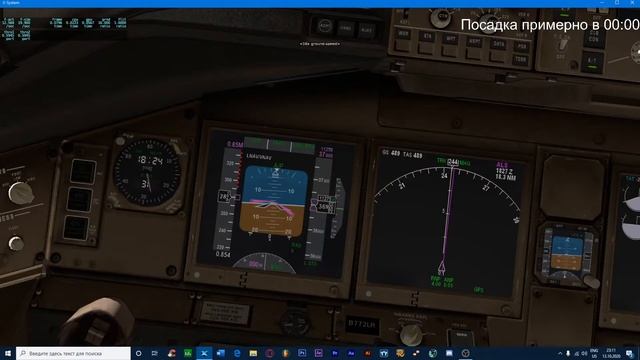Click 0.854 Mach readout on PFD
The width and height of the screenshot is (640, 360).
[x=222, y=254]
